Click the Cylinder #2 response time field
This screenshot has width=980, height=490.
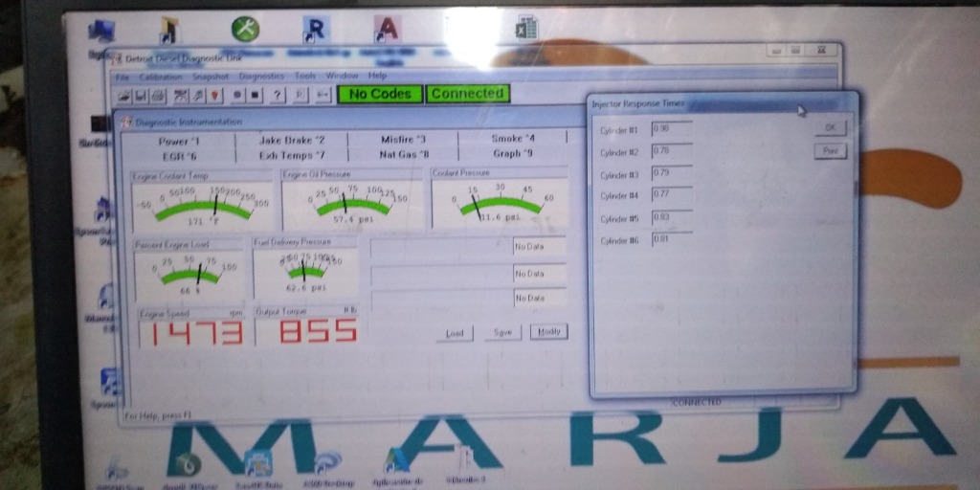672,151
